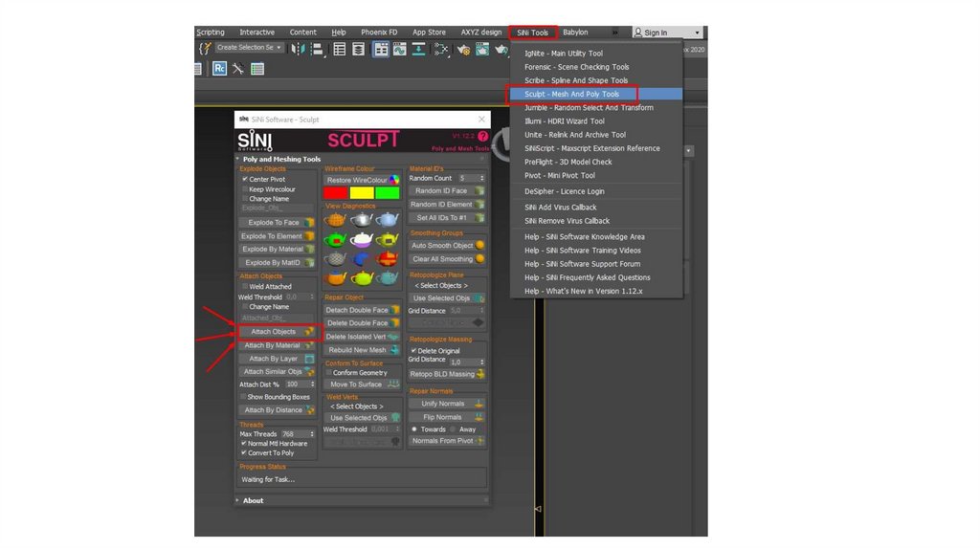Collapse the Poly and Meshing Tools rollout
Image resolution: width=980 pixels, height=549 pixels.
coord(237,160)
